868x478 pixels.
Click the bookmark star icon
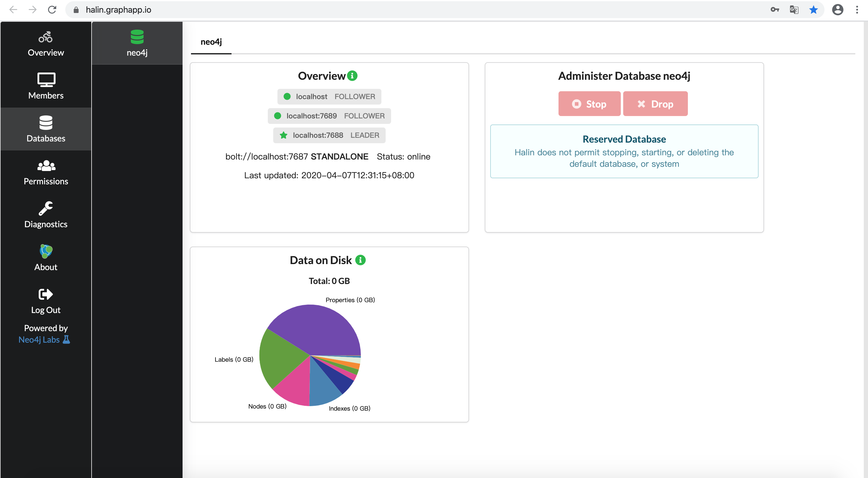pos(813,10)
